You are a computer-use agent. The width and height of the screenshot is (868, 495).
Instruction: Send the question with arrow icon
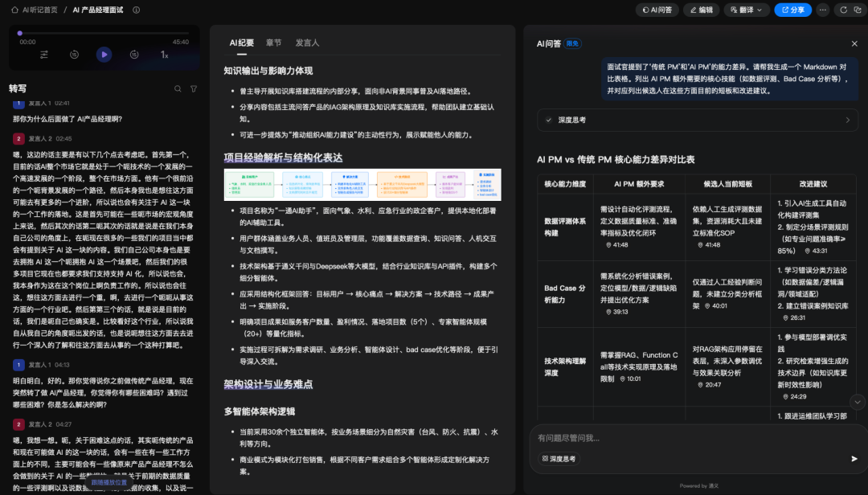pos(854,459)
